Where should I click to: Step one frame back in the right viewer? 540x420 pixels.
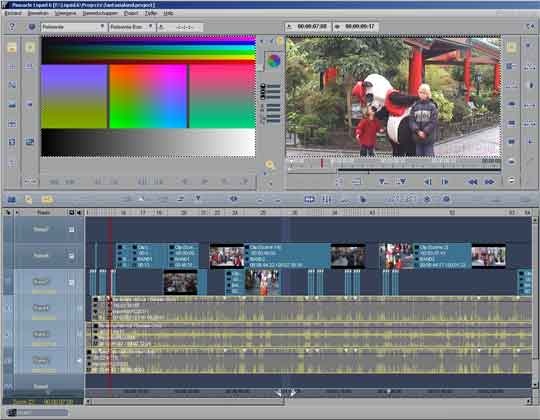coord(428,182)
